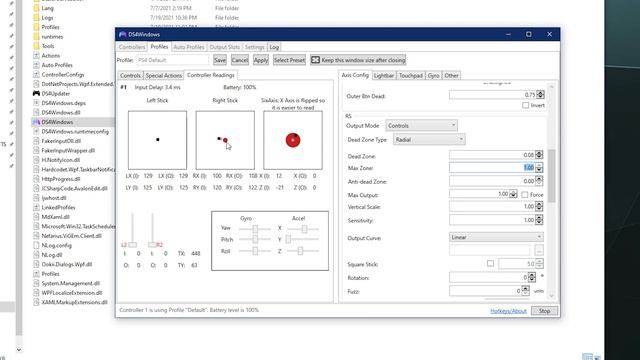Click the Sensitivity stepper
This screenshot has height=360, width=640.
539,220
